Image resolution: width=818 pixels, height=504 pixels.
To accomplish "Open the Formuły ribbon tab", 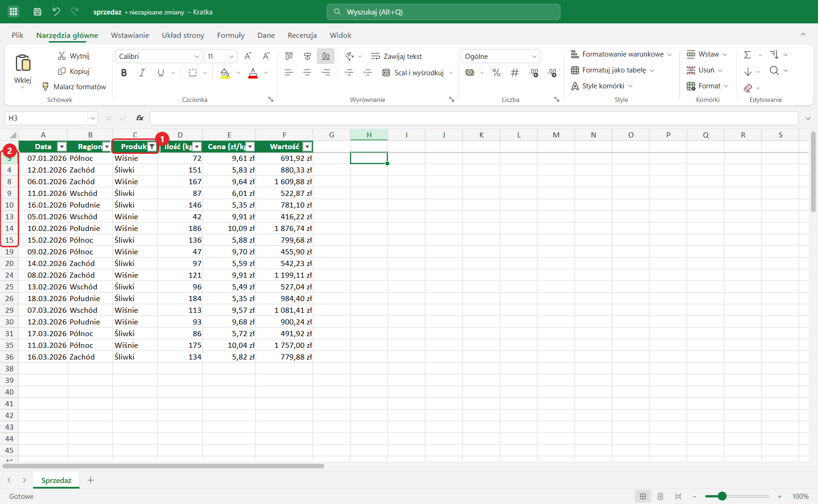I will tap(231, 35).
